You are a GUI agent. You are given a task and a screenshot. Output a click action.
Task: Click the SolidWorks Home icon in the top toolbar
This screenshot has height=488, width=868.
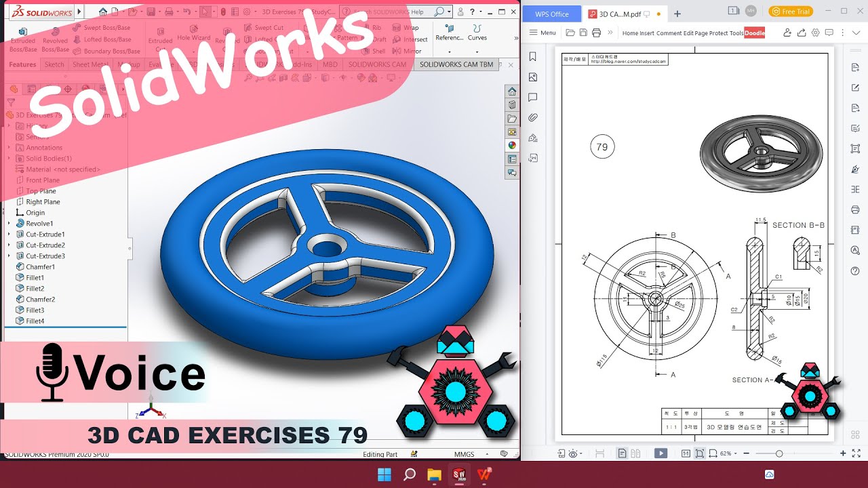(x=102, y=12)
